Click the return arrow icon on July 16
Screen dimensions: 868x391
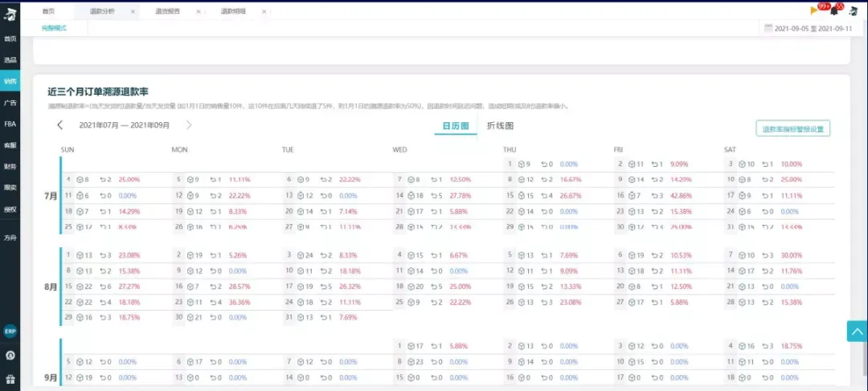(654, 195)
